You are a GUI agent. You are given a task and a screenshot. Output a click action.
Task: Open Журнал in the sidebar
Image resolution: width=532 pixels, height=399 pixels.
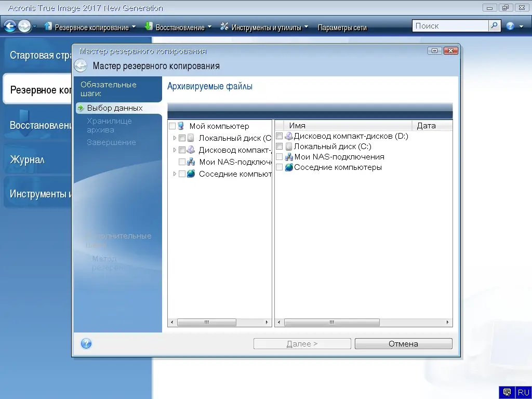37,159
